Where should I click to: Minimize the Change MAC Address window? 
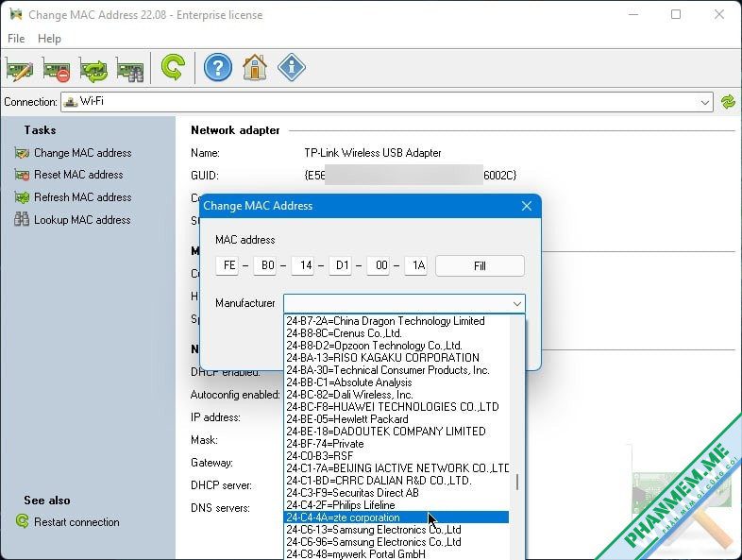pos(633,15)
